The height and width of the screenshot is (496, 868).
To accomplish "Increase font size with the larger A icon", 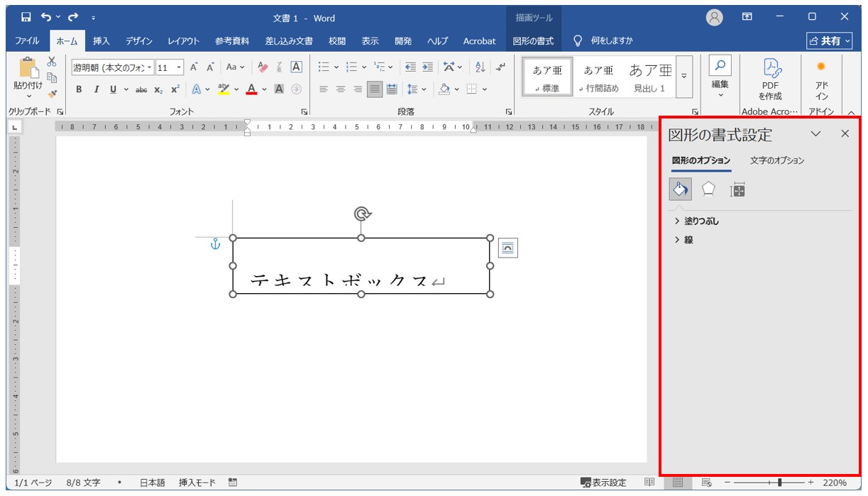I will pos(194,67).
